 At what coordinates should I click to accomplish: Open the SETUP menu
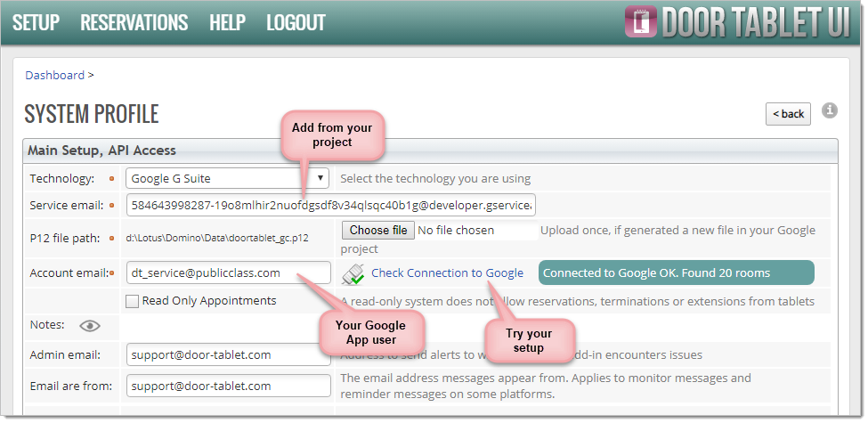click(x=36, y=22)
